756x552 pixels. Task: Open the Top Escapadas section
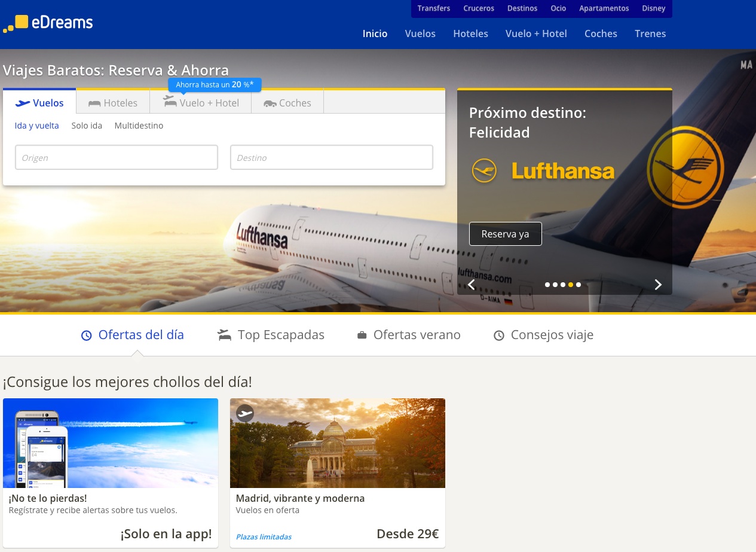(271, 335)
